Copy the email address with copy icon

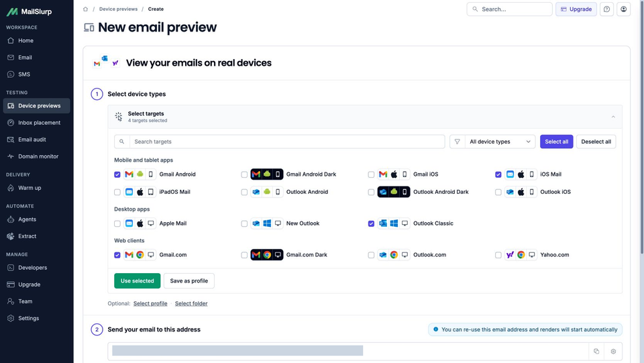596,351
